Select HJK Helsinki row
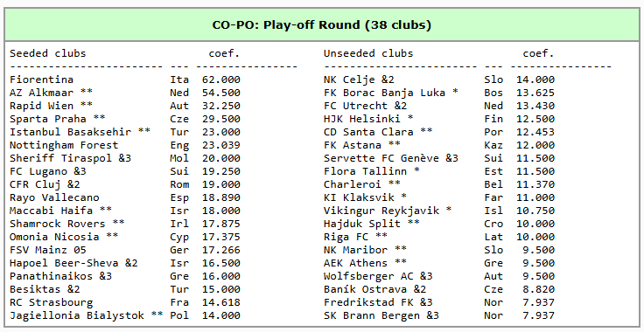This screenshot has height=332, width=644. tap(439, 119)
